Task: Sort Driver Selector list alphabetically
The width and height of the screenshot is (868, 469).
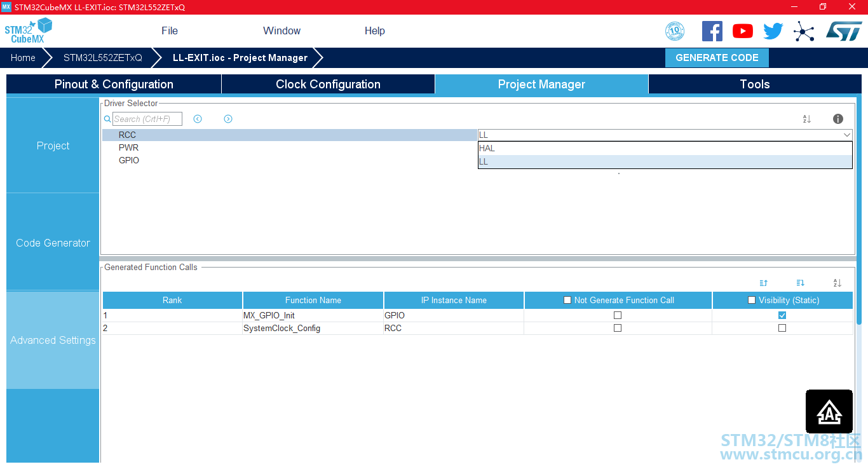Action: [807, 119]
